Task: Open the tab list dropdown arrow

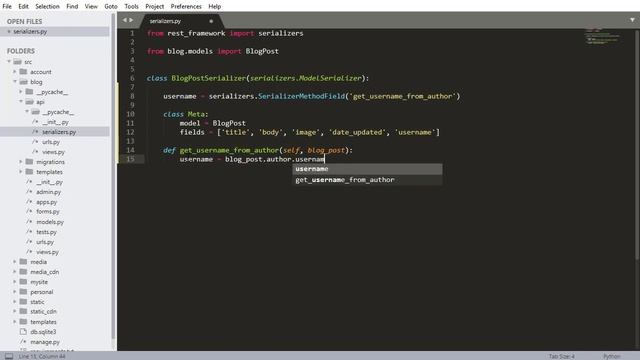Action: coord(632,20)
